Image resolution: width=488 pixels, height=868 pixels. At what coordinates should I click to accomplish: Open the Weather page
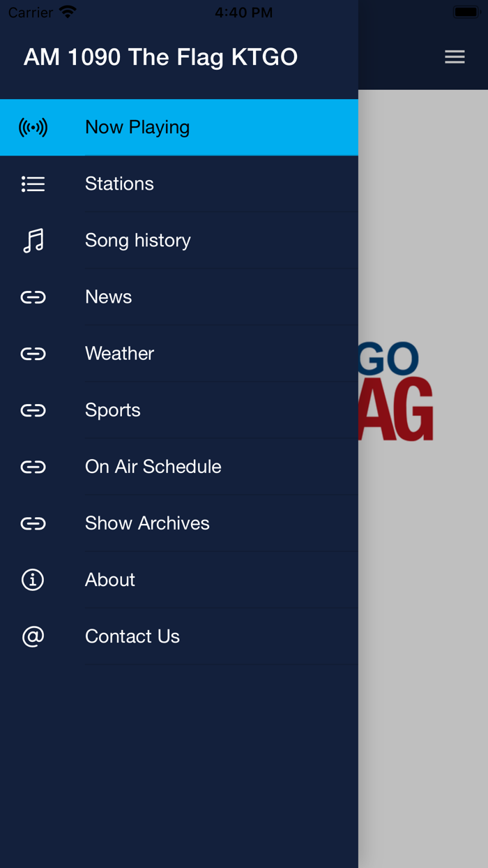coord(119,353)
